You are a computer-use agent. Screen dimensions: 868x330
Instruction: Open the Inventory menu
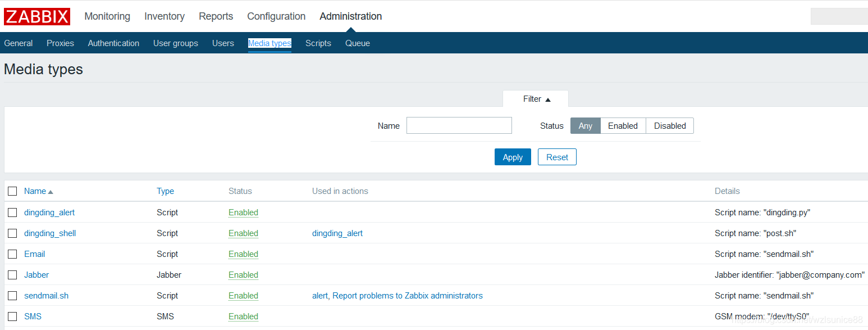tap(165, 16)
